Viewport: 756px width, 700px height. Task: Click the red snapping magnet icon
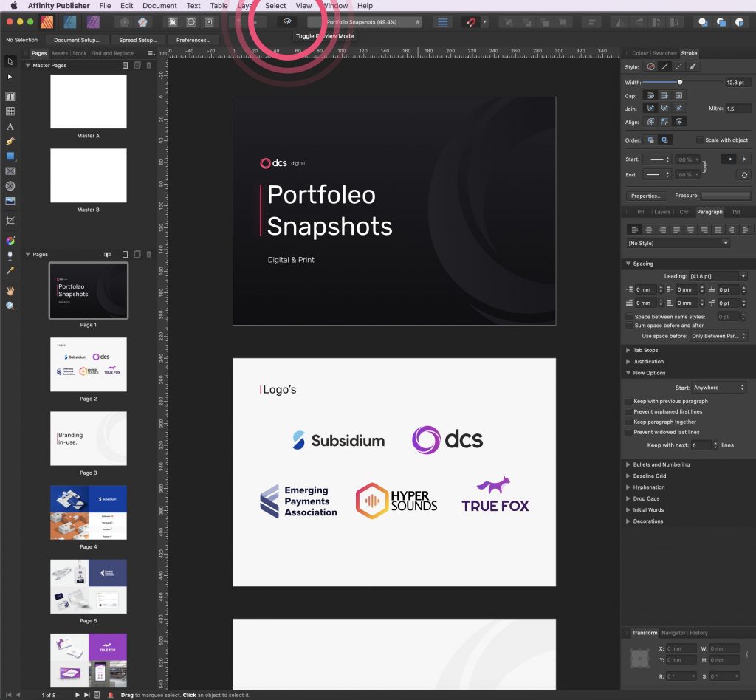470,22
